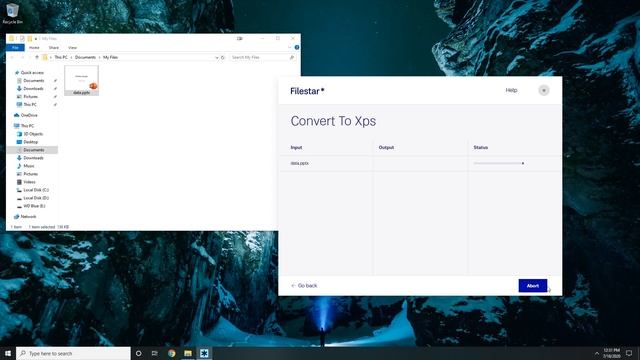This screenshot has height=360, width=640.
Task: Open pinned Downloads under Quick access
Action: coord(33,89)
